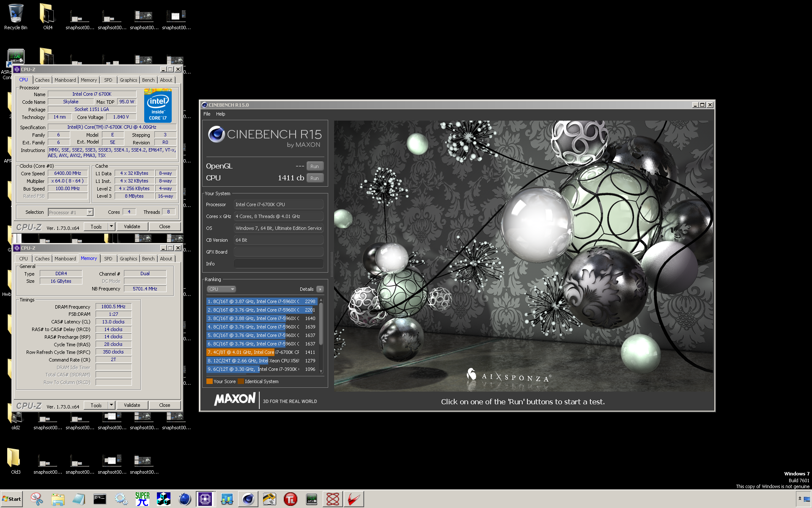Click the GFX Board field in Cinebench

tap(279, 252)
